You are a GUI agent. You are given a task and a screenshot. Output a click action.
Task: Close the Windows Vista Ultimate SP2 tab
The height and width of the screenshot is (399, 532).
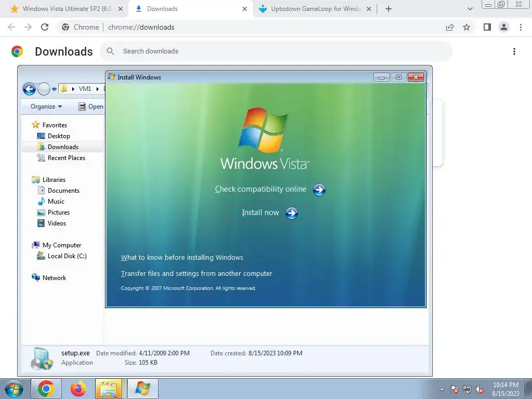coord(120,9)
